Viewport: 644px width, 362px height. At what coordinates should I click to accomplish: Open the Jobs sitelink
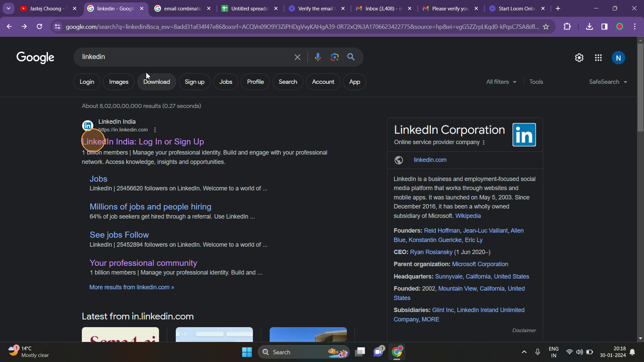click(98, 179)
